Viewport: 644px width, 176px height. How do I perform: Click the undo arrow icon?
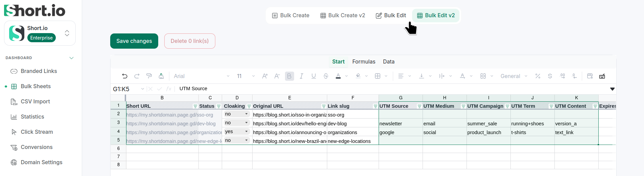pyautogui.click(x=125, y=76)
